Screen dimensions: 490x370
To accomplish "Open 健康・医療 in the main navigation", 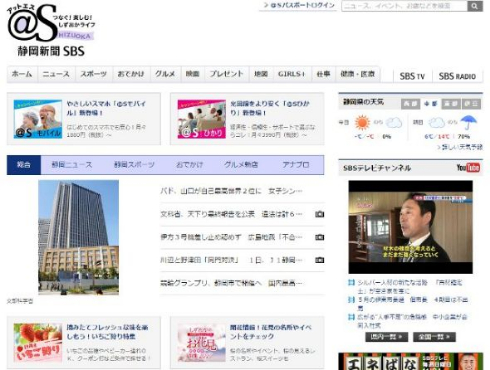I will tap(358, 74).
